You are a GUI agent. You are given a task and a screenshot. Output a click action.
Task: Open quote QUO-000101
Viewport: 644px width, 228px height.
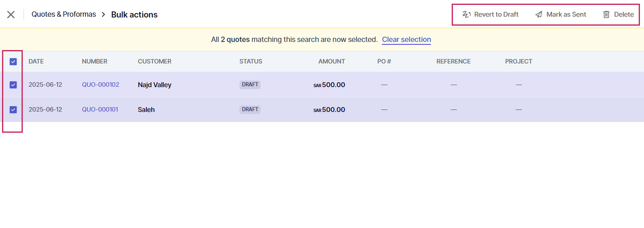coord(100,110)
